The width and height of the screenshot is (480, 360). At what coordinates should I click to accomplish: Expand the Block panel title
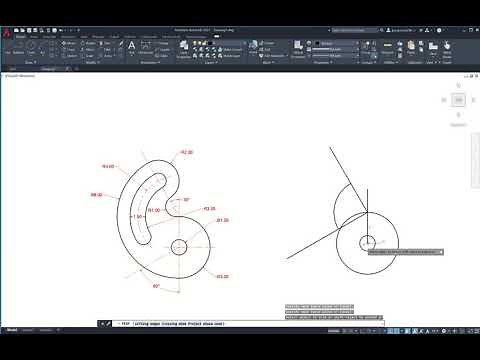point(268,62)
